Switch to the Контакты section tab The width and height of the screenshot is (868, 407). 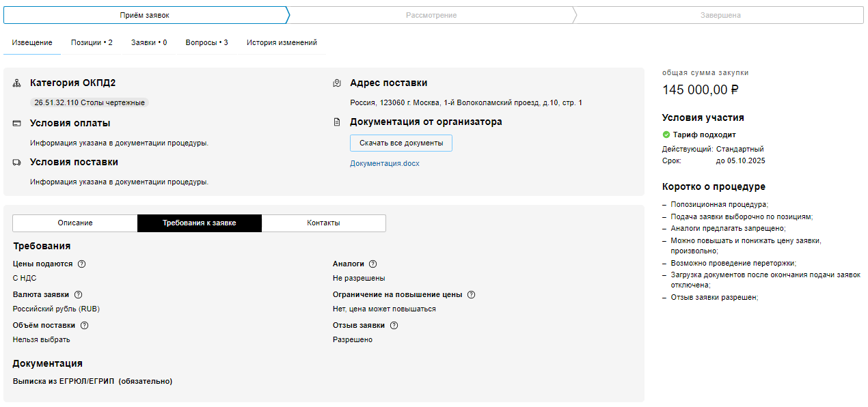point(323,223)
